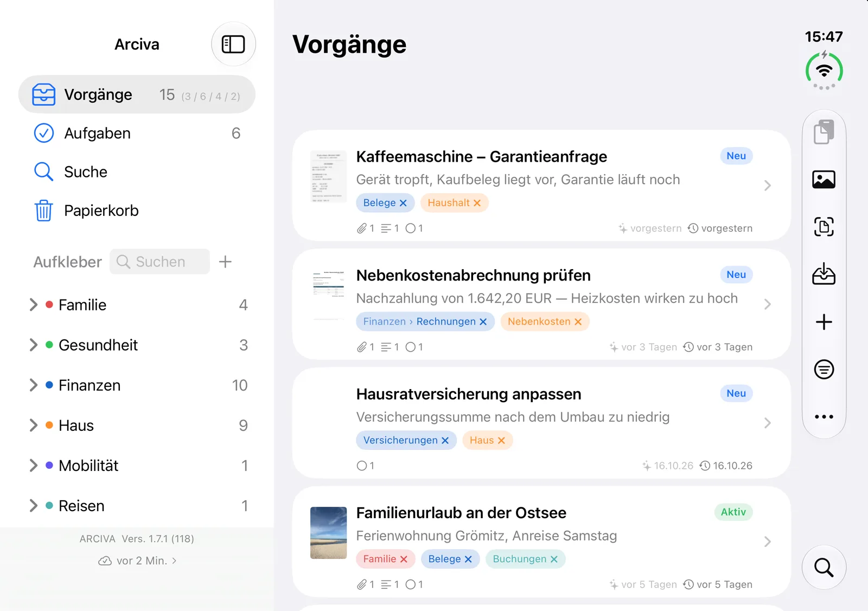Open the Papierkorb
The image size is (868, 611).
pos(137,211)
